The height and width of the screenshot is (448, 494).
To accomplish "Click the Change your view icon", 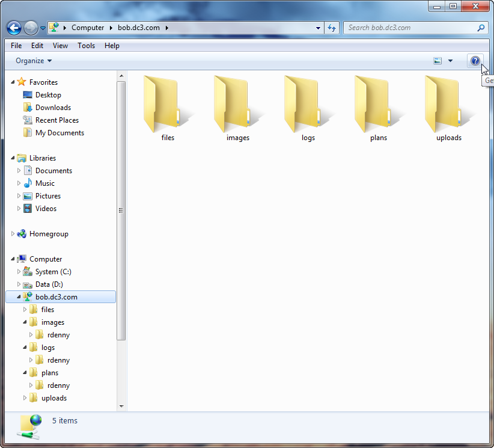I will 438,61.
